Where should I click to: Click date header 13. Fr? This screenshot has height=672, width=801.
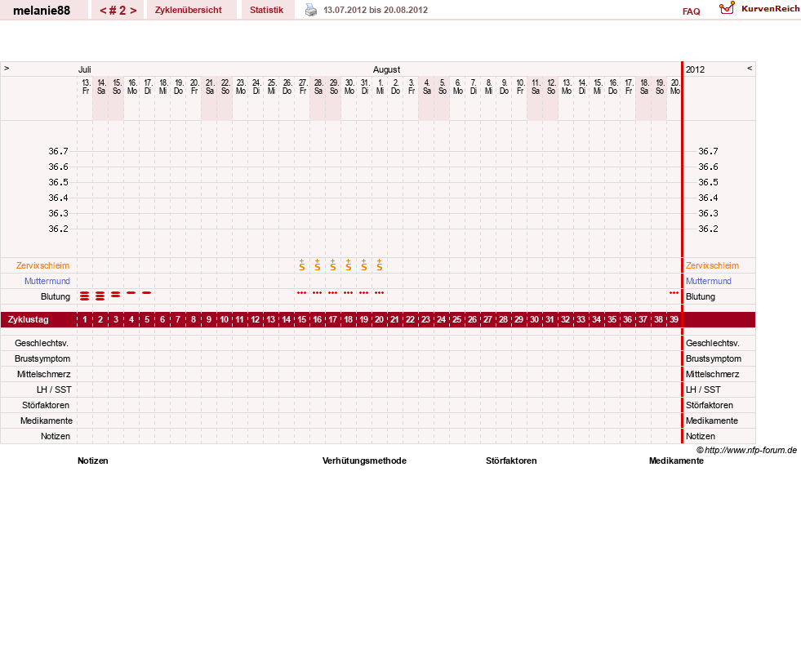[x=86, y=87]
